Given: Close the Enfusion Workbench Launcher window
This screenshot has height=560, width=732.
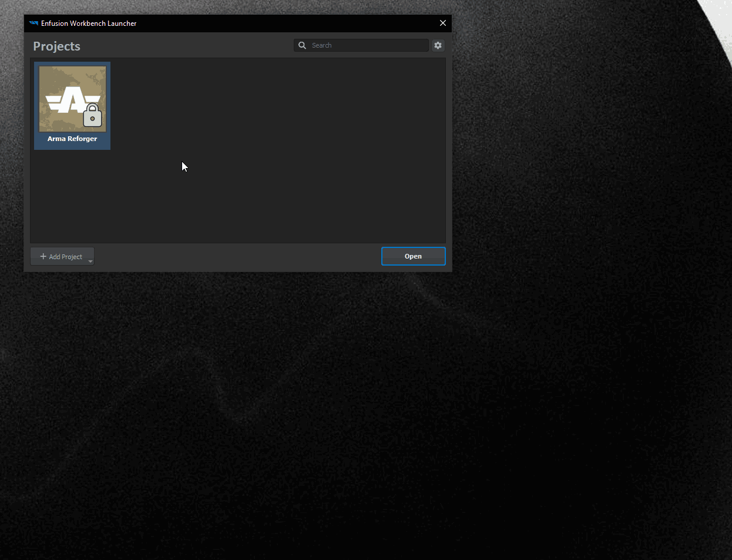Looking at the screenshot, I should click(x=443, y=23).
